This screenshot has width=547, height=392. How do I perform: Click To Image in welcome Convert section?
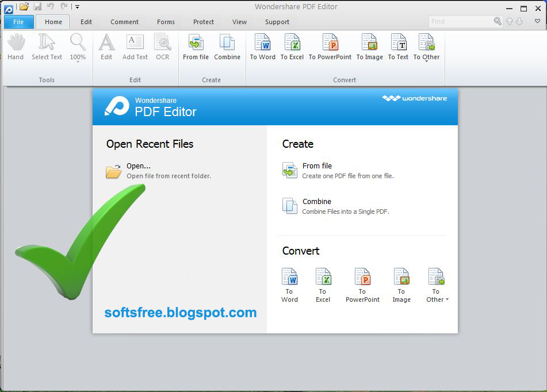pyautogui.click(x=401, y=285)
